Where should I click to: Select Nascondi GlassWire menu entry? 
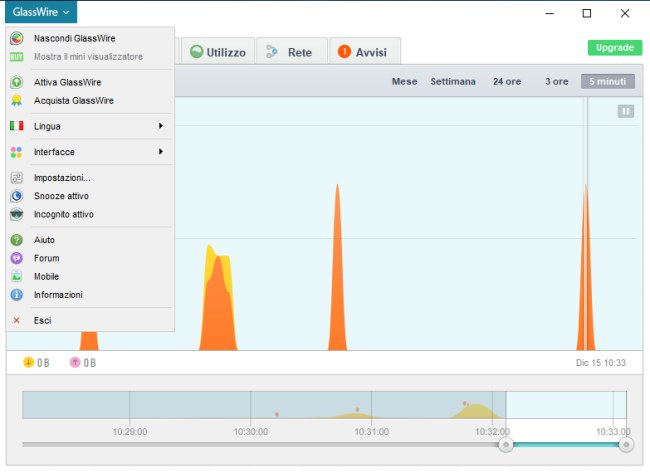point(90,38)
